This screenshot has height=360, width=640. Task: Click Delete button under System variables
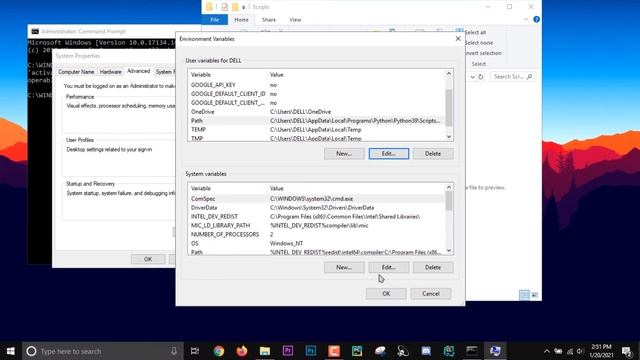[x=433, y=267]
